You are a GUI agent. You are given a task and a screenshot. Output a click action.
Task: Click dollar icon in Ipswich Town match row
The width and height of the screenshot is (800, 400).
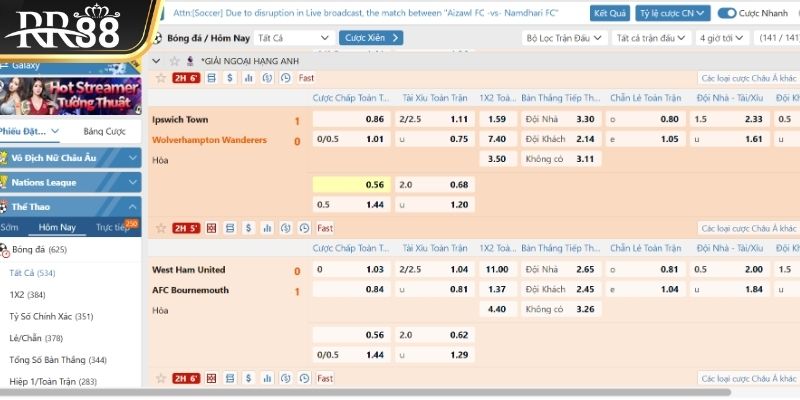230,78
